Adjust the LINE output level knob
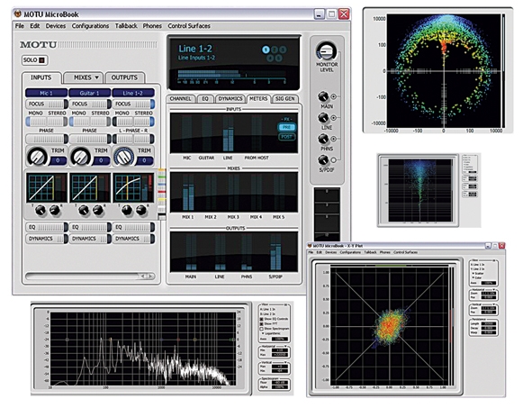Screen dimensions: 532x408 323,118
